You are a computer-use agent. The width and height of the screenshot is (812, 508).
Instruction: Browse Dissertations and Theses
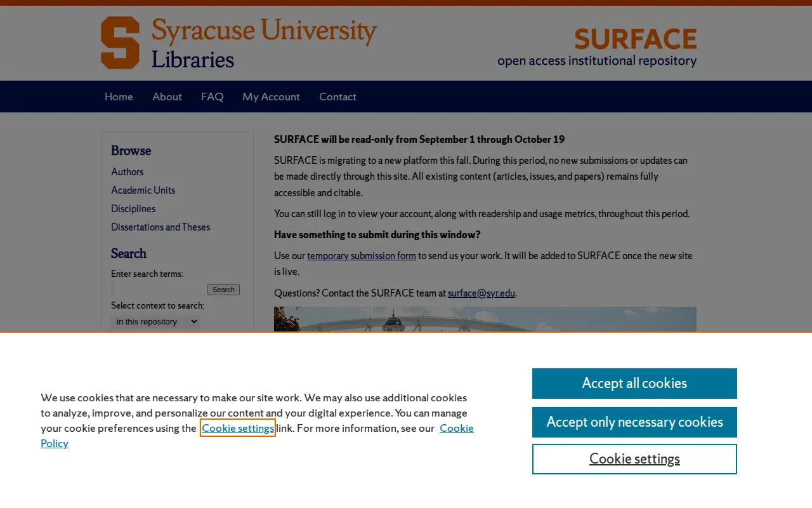point(160,227)
